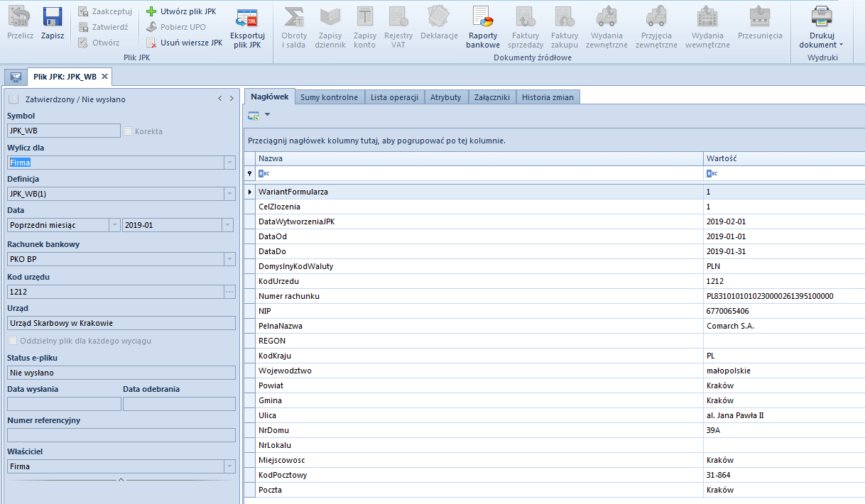865x504 pixels.
Task: Expand the Wylicz dla dropdown
Action: (229, 163)
